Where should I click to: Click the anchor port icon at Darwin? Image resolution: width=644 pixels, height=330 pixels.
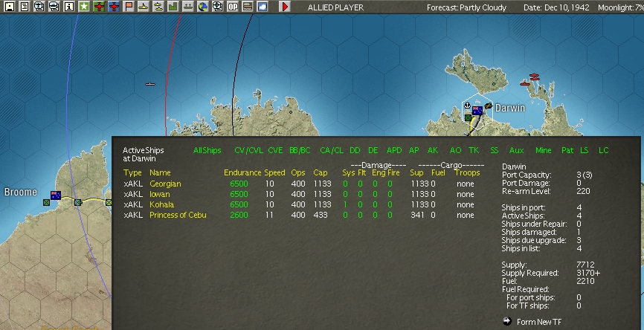(x=467, y=106)
